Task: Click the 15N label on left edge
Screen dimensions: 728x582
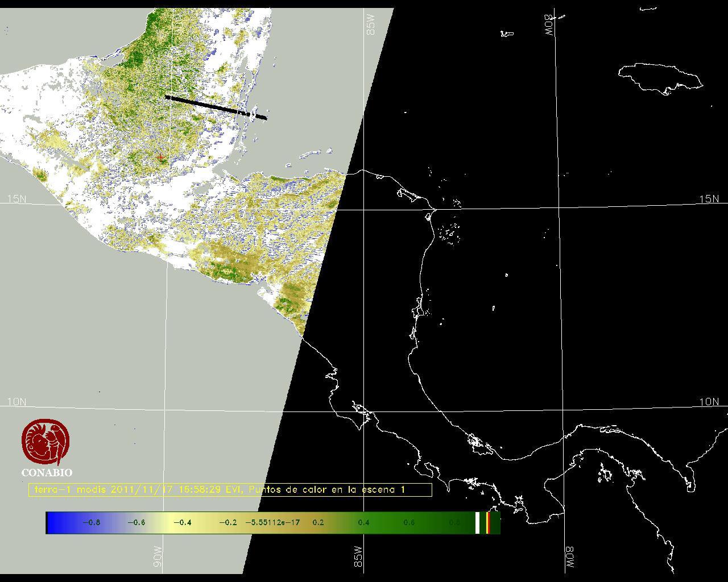Action: pyautogui.click(x=16, y=199)
